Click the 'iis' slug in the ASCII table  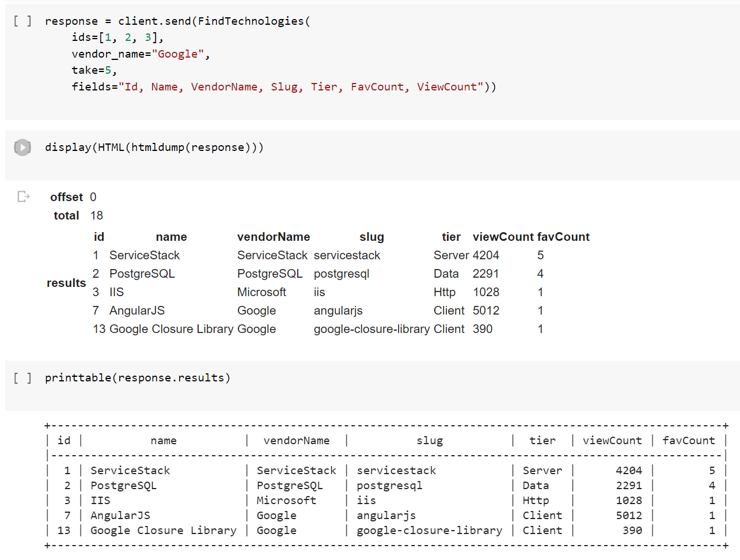click(x=366, y=501)
